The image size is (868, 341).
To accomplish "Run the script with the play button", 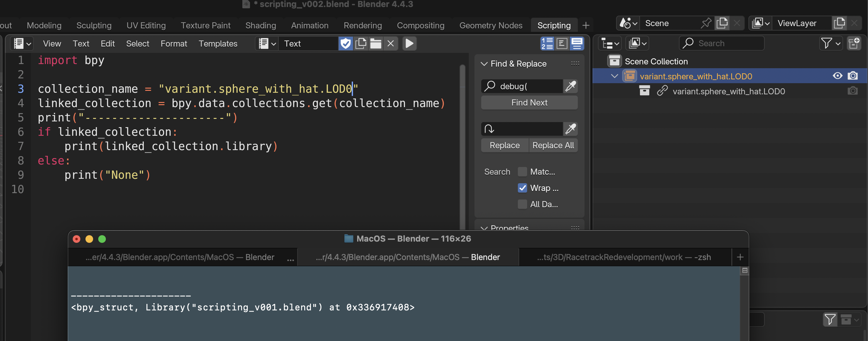I will click(x=409, y=43).
